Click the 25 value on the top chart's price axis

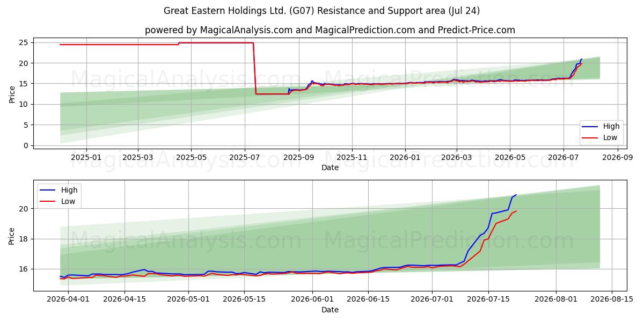tap(25, 42)
